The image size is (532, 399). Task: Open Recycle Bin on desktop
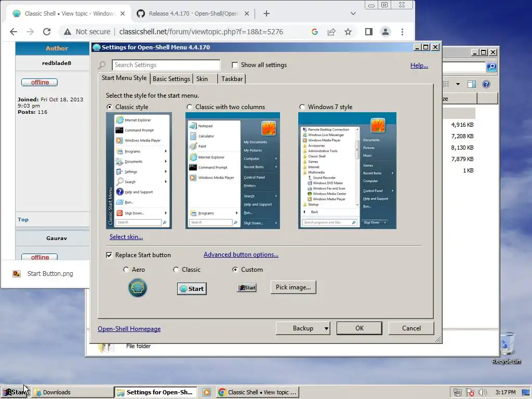(506, 348)
